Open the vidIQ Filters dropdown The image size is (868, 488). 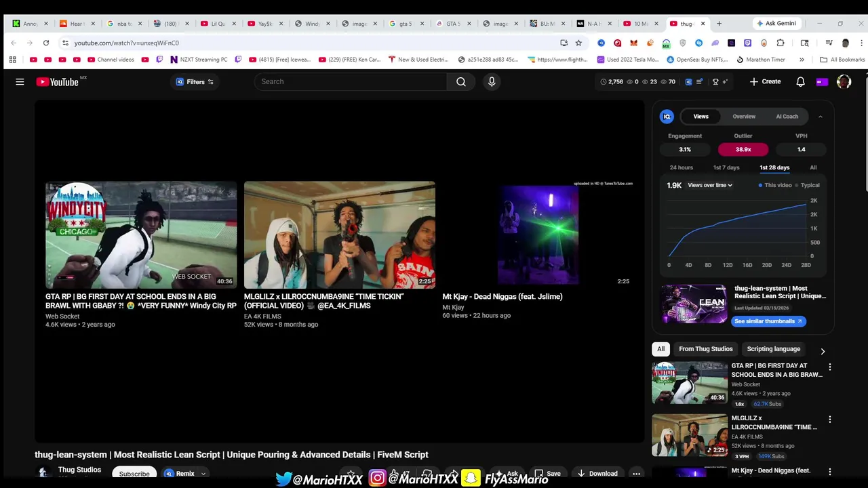(x=195, y=82)
